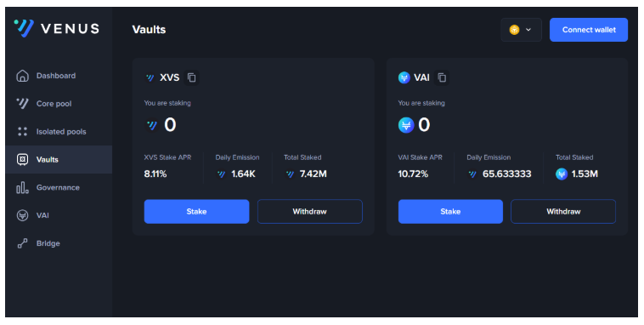The width and height of the screenshot is (644, 325).
Task: Open Dashboard from the sidebar
Action: coord(56,76)
